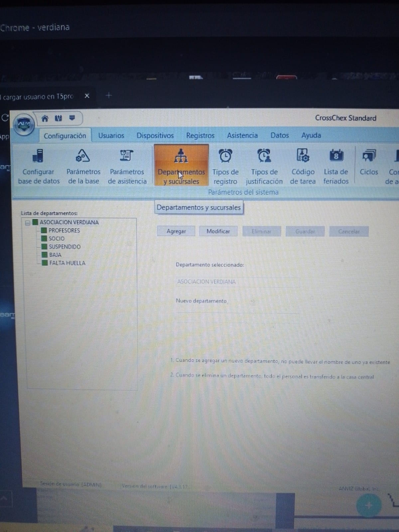Viewport: 399px width, 532px height.
Task: Switch to Datos tab
Action: (280, 135)
